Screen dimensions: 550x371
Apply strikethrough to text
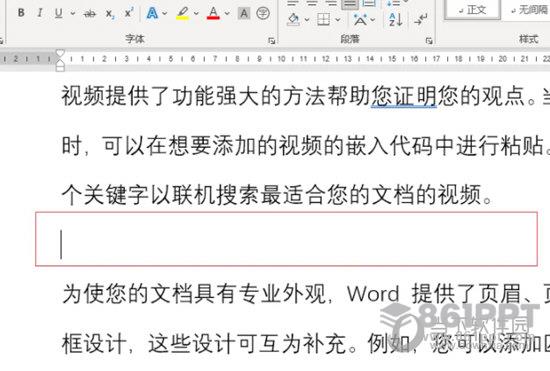coord(89,14)
